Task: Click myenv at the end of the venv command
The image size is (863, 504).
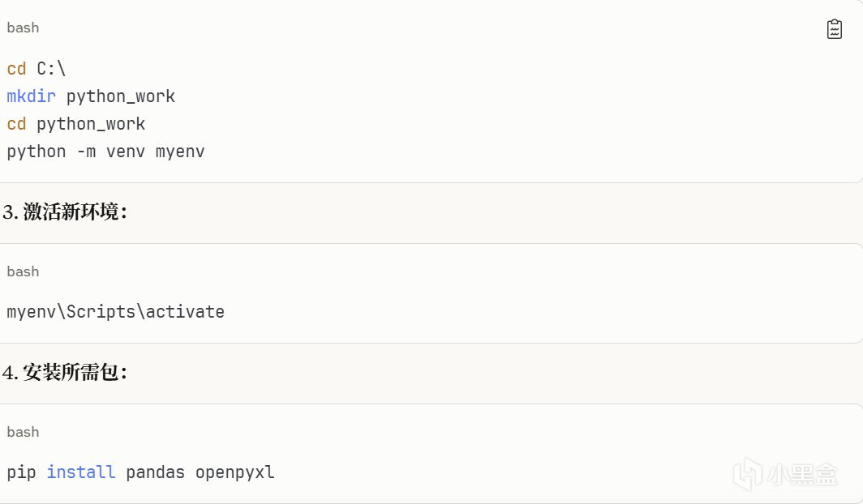Action: click(x=180, y=152)
